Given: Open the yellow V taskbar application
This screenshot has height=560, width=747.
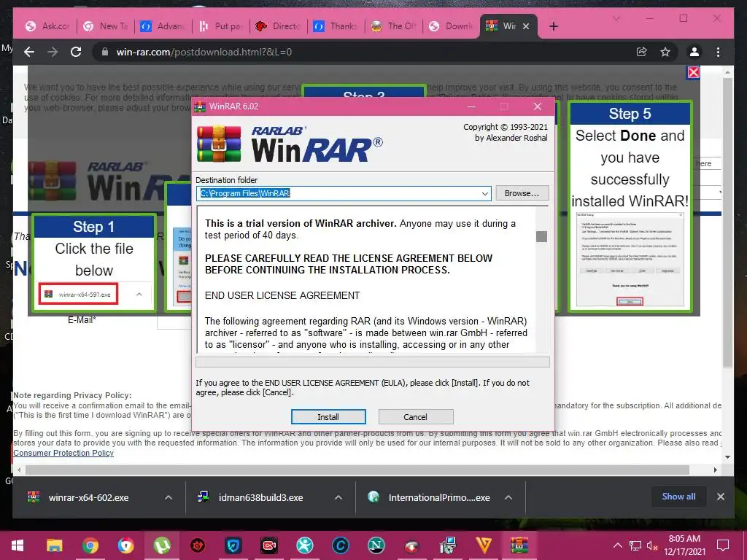Looking at the screenshot, I should [484, 545].
